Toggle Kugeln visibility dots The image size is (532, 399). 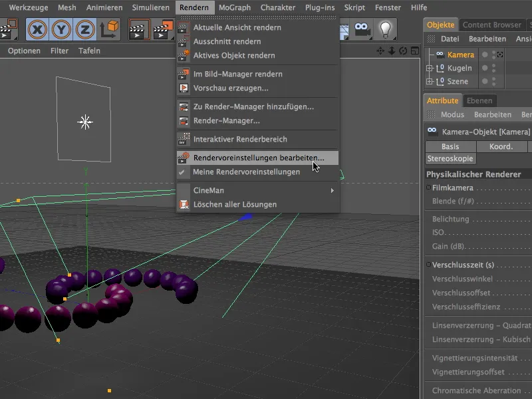point(493,68)
